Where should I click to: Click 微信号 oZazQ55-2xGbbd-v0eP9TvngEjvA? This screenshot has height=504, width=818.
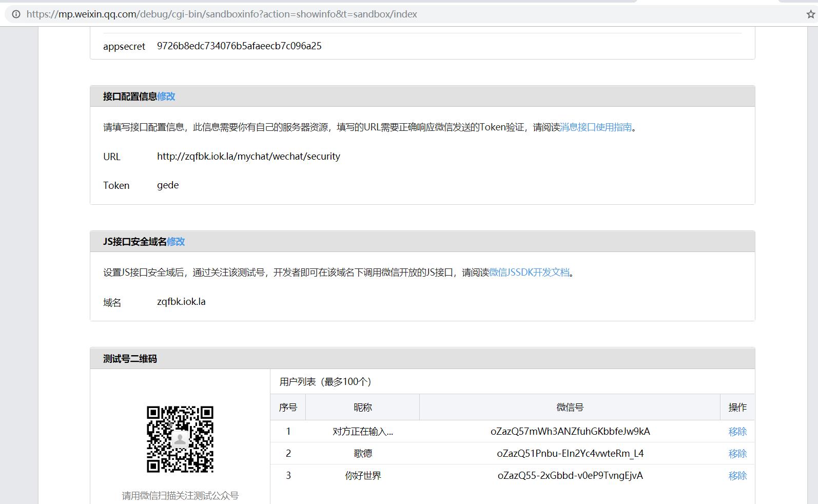tap(570, 476)
